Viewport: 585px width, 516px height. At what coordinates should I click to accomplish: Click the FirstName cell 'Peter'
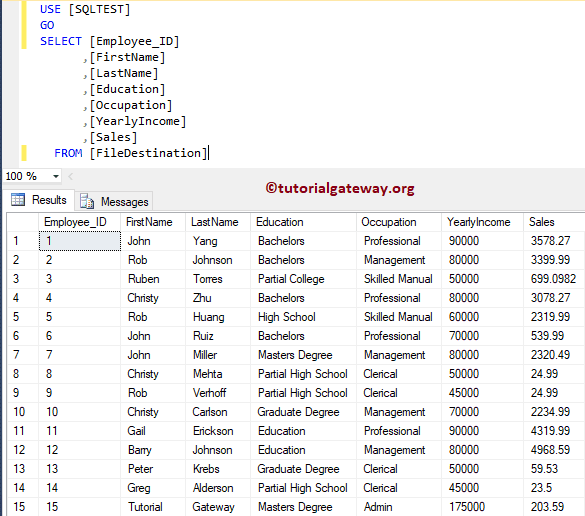point(153,469)
